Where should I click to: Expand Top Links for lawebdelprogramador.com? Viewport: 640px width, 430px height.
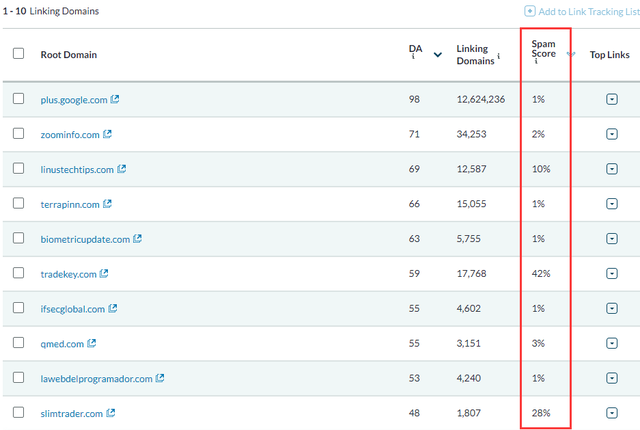612,378
